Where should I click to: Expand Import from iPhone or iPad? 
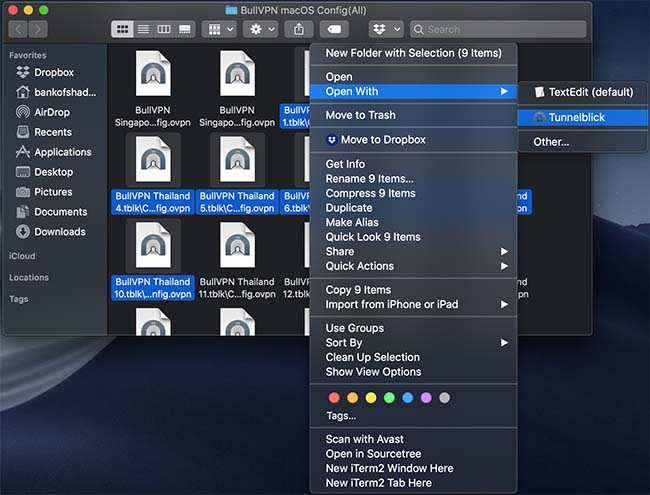click(413, 304)
